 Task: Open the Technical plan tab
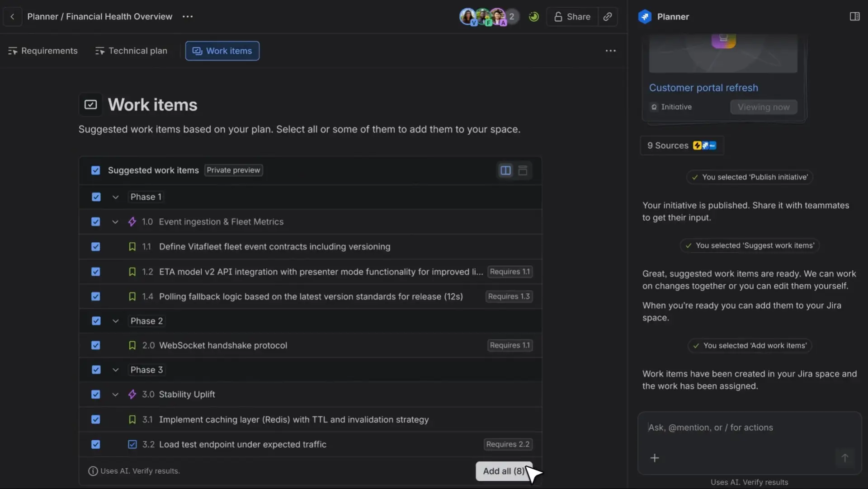[x=131, y=51]
